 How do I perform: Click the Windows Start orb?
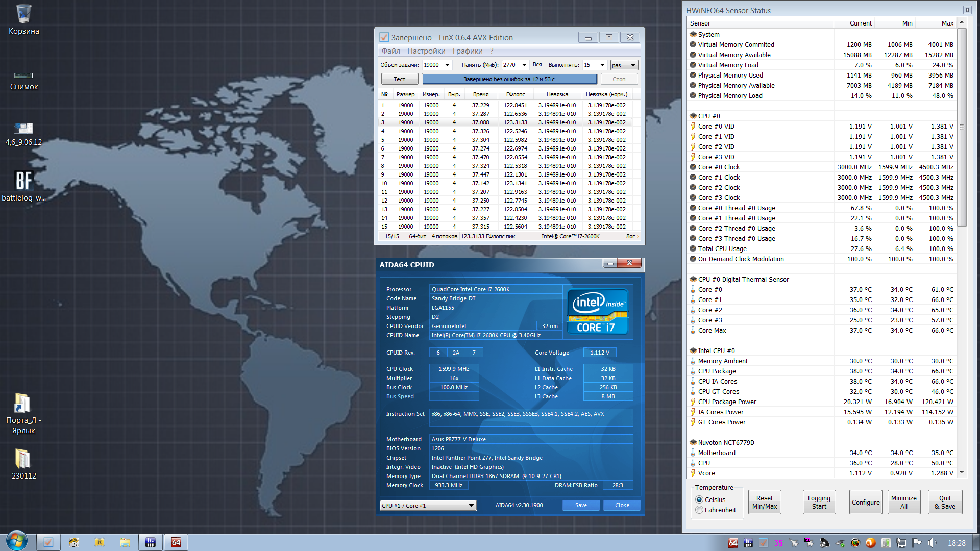(16, 542)
